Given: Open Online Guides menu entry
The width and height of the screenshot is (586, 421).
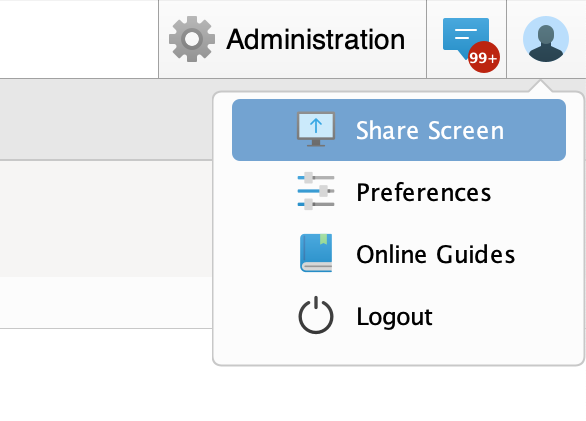Looking at the screenshot, I should (x=399, y=254).
